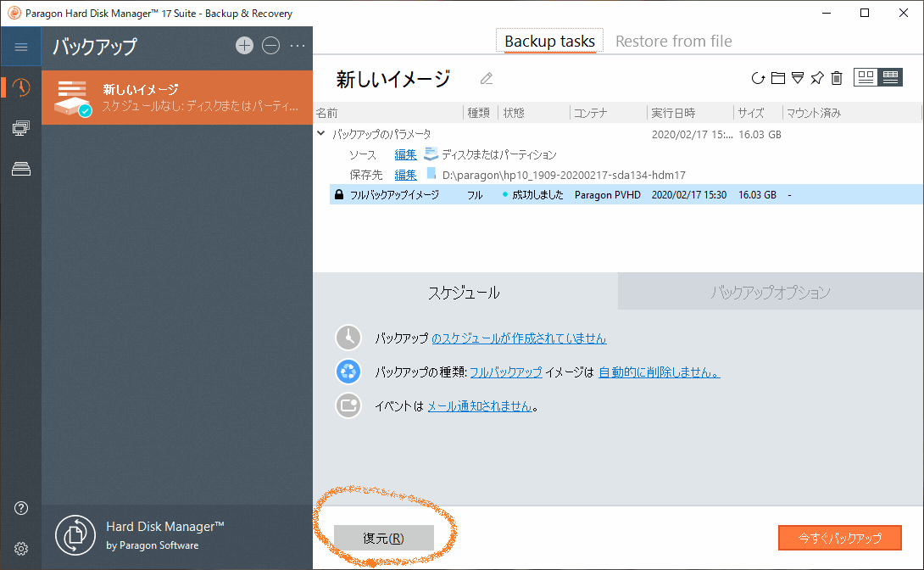Open the hamburger menu at top left
The image size is (924, 570).
tap(21, 47)
